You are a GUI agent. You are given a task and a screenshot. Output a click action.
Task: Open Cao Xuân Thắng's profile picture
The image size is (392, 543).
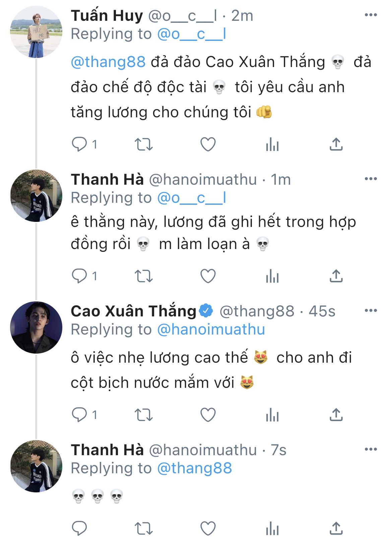tap(36, 327)
